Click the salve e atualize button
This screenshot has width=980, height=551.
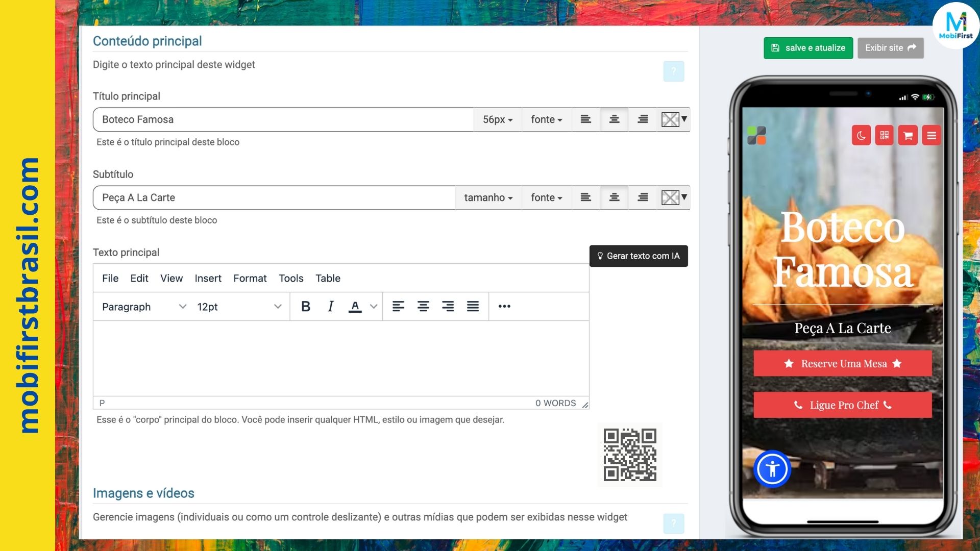[x=808, y=48]
